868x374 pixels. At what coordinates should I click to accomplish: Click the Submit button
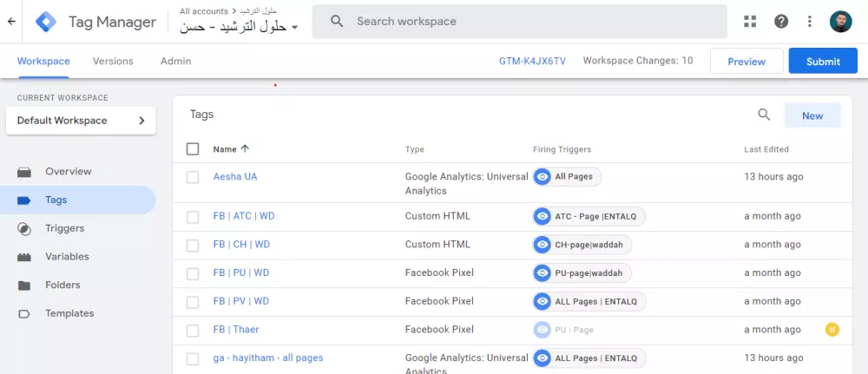tap(823, 62)
